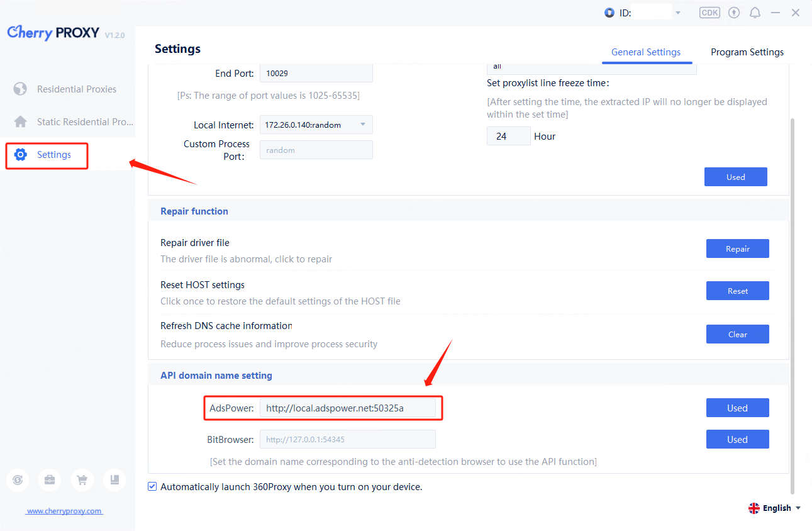Open the account ID dropdown arrow

click(x=678, y=13)
